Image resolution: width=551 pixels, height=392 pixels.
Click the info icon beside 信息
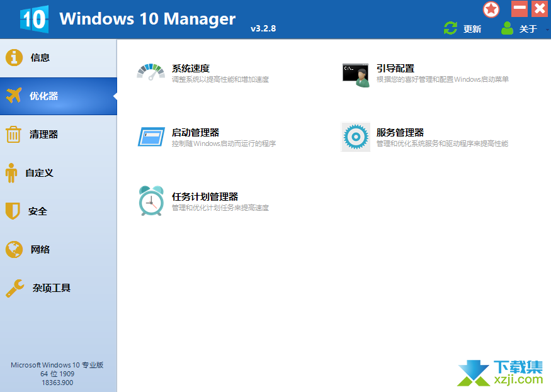tap(14, 57)
